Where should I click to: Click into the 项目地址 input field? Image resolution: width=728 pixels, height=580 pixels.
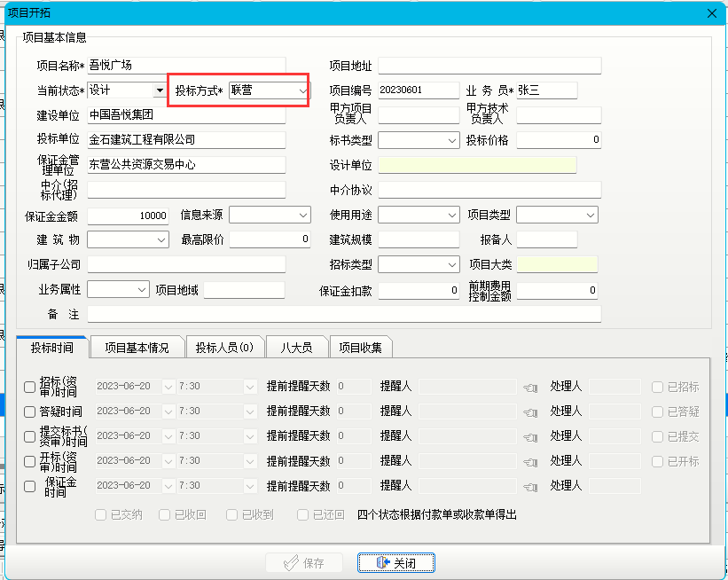pos(489,66)
